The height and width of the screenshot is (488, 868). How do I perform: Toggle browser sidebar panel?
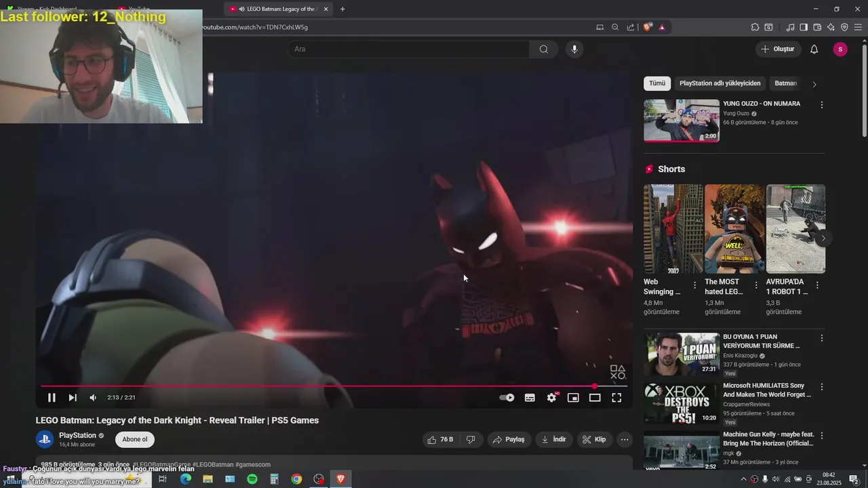[x=804, y=27]
